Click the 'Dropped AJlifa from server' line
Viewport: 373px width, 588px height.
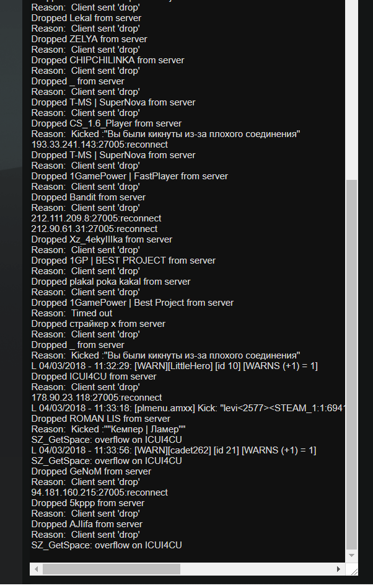(87, 524)
